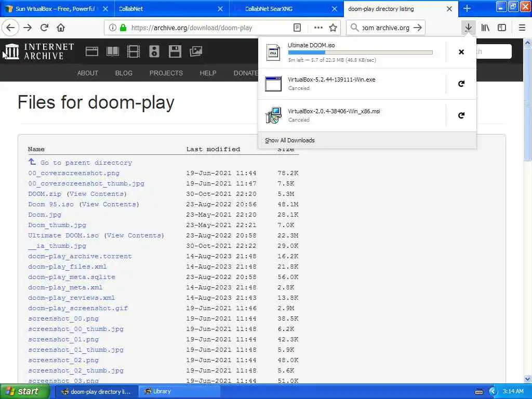The image size is (532, 399).
Task: Open a new tab with plus button
Action: (467, 8)
